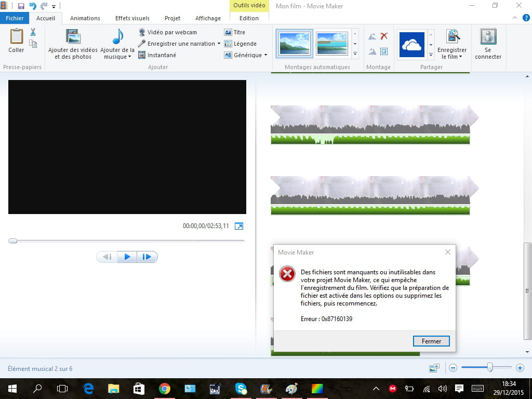Screen dimensions: 532x399
Task: Click the select all icon in Montage
Action: tap(384, 51)
